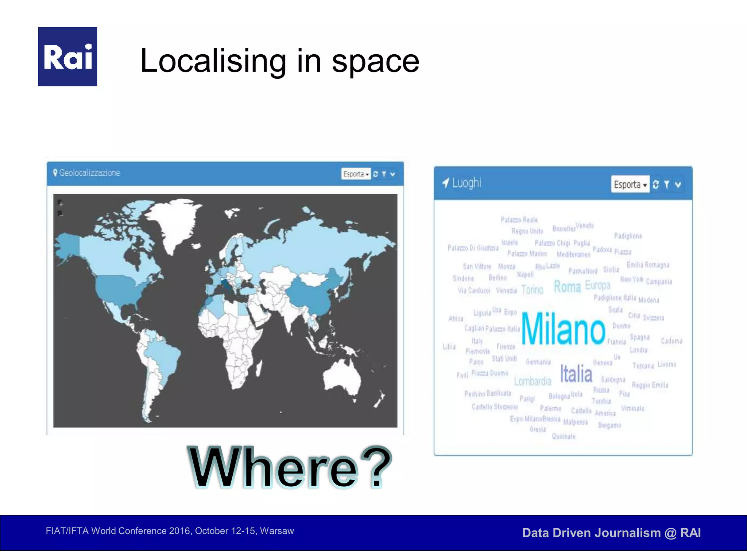
Task: Click 'Milano' in the word cloud
Action: pyautogui.click(x=564, y=329)
